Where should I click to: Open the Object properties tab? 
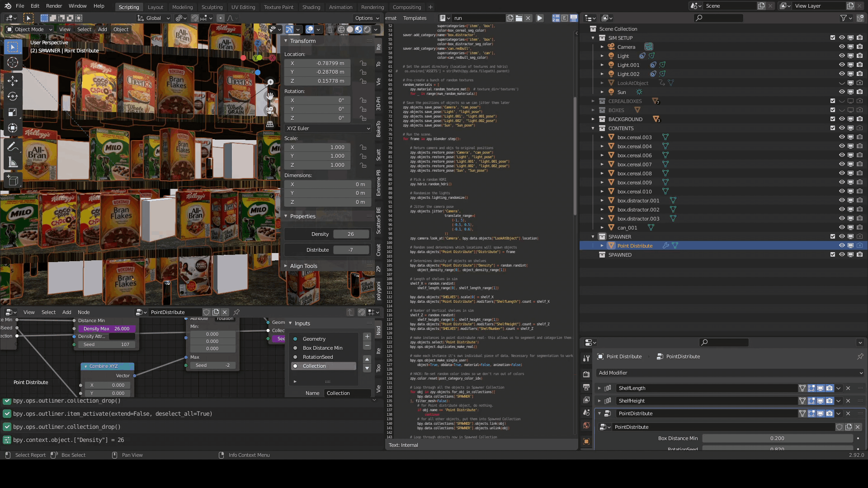(x=586, y=441)
